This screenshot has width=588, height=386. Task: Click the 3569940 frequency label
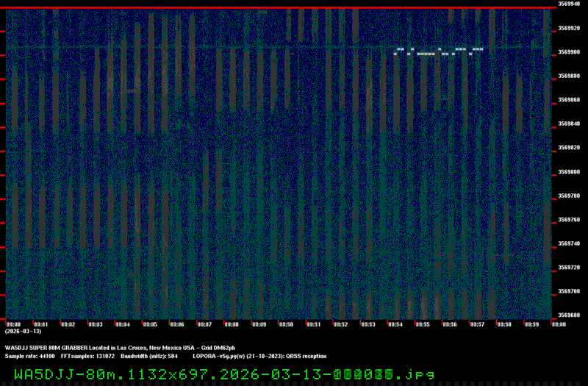[x=569, y=4]
